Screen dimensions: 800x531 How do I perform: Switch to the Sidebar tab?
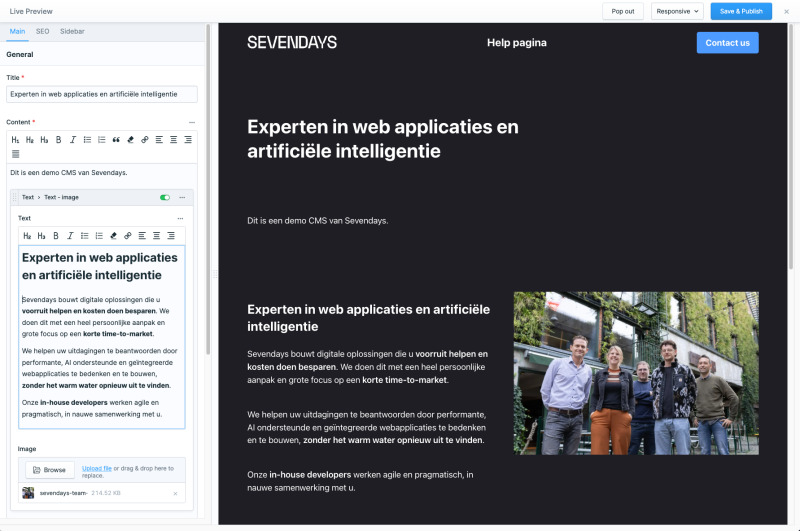pos(72,32)
